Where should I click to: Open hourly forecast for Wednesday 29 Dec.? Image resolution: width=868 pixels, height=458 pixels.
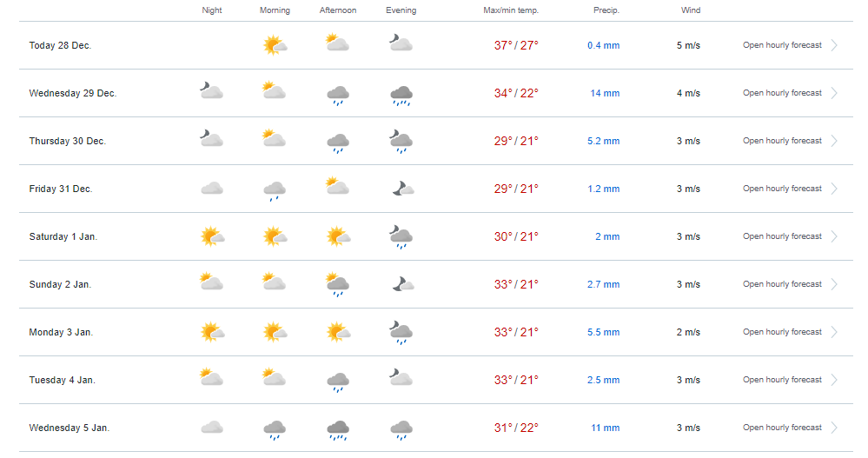point(781,93)
